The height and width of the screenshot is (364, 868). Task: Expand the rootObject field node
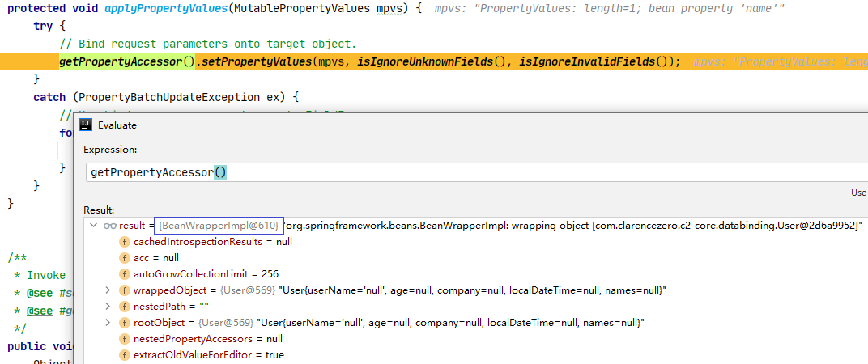click(108, 322)
